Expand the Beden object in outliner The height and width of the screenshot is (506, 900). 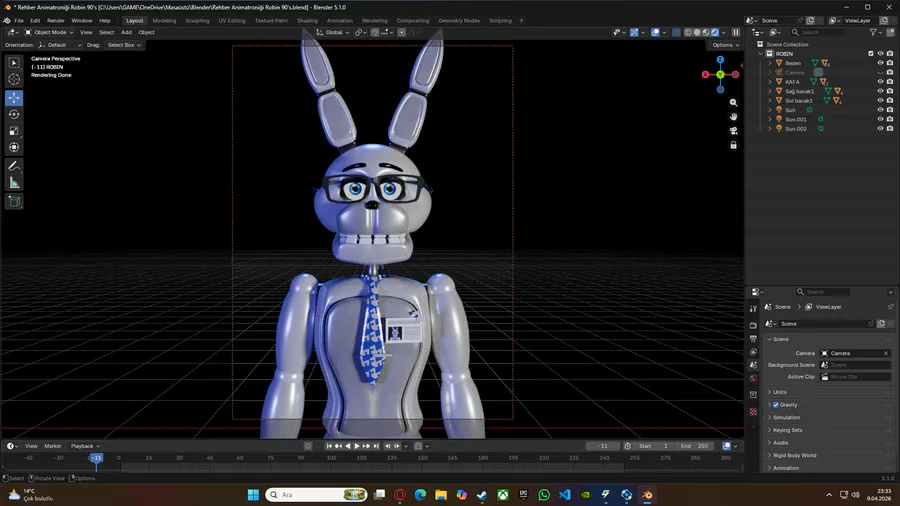click(770, 63)
